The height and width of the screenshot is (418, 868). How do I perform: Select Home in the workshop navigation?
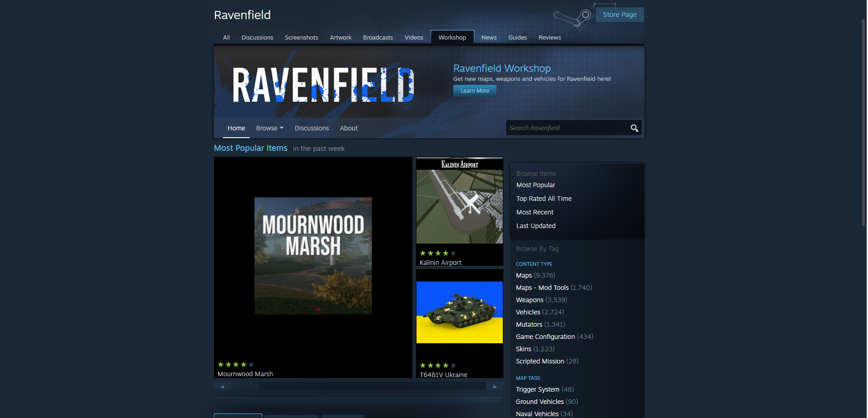click(236, 128)
